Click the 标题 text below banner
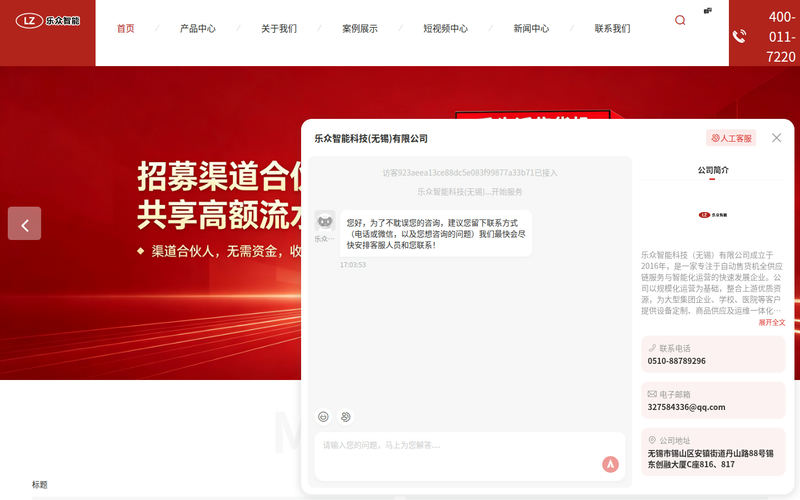The height and width of the screenshot is (500, 800). click(39, 485)
